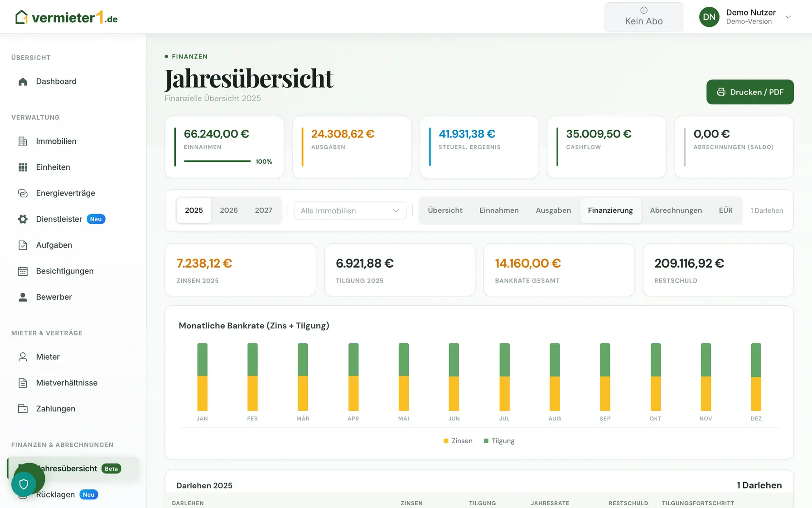Click the Einheiten grid icon
This screenshot has width=812, height=508.
point(23,167)
